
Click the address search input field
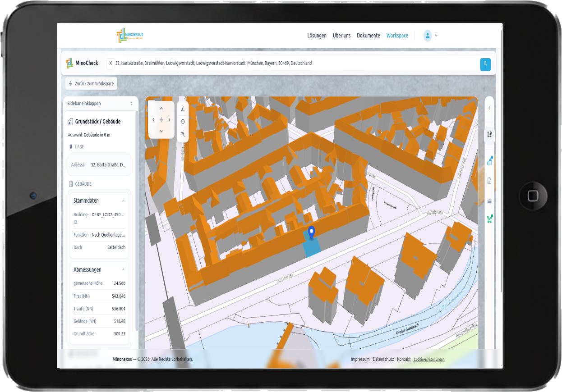(x=293, y=64)
